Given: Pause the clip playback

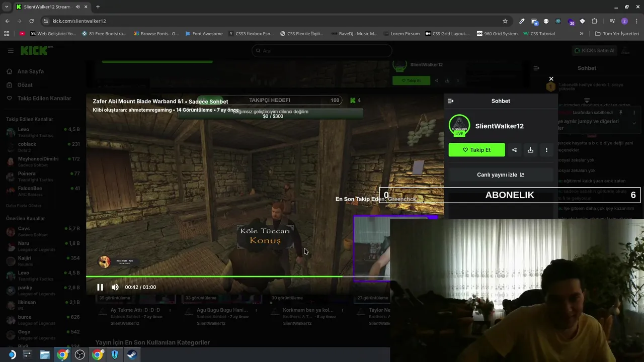Looking at the screenshot, I should 100,287.
